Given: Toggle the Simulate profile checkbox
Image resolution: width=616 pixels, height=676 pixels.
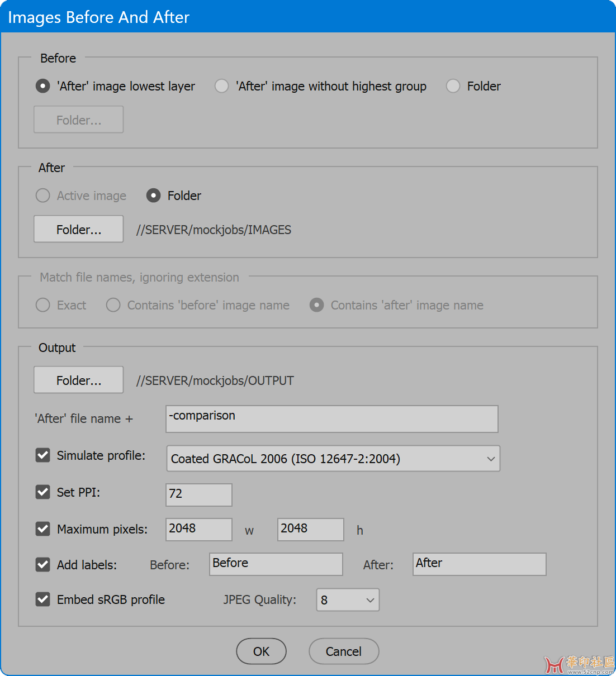Looking at the screenshot, I should point(43,455).
